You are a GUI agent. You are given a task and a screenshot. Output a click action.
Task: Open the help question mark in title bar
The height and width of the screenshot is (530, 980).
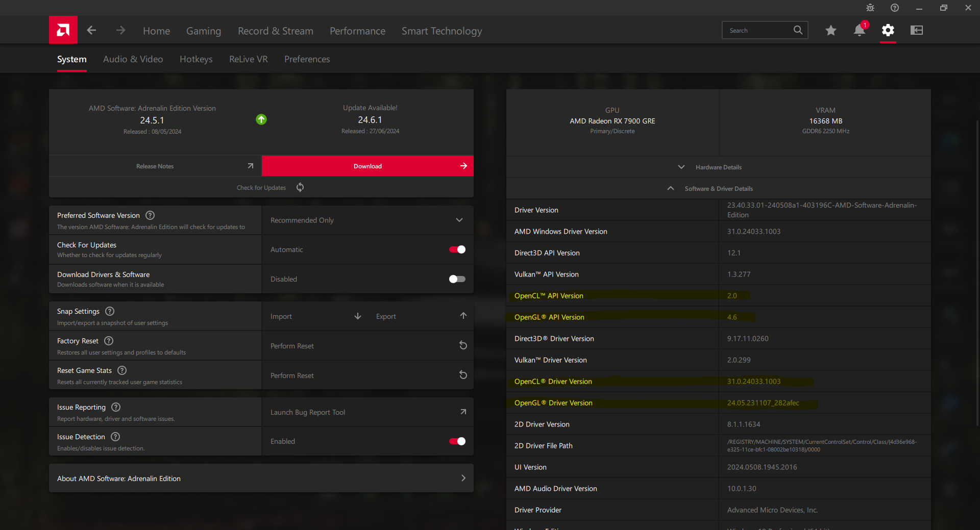point(895,8)
